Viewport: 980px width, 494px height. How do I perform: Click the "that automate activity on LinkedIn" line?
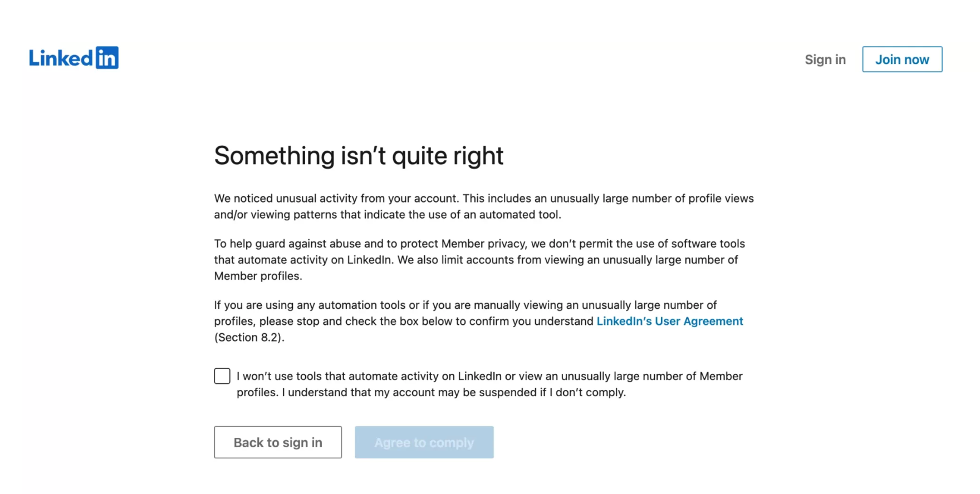pyautogui.click(x=476, y=260)
